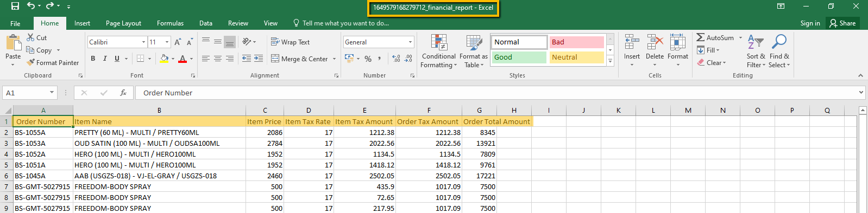This screenshot has width=868, height=213.
Task: Open the Formulas ribbon tab
Action: (x=170, y=23)
